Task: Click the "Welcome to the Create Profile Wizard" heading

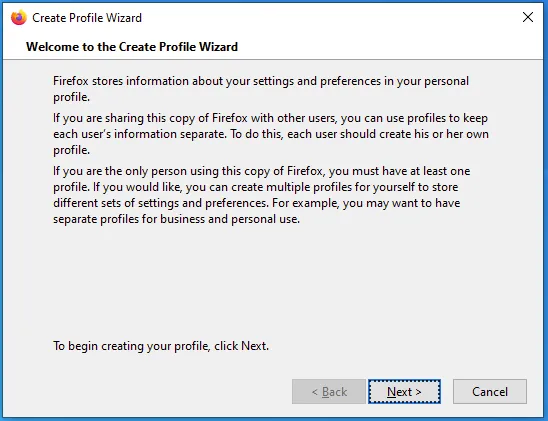Action: pos(132,47)
